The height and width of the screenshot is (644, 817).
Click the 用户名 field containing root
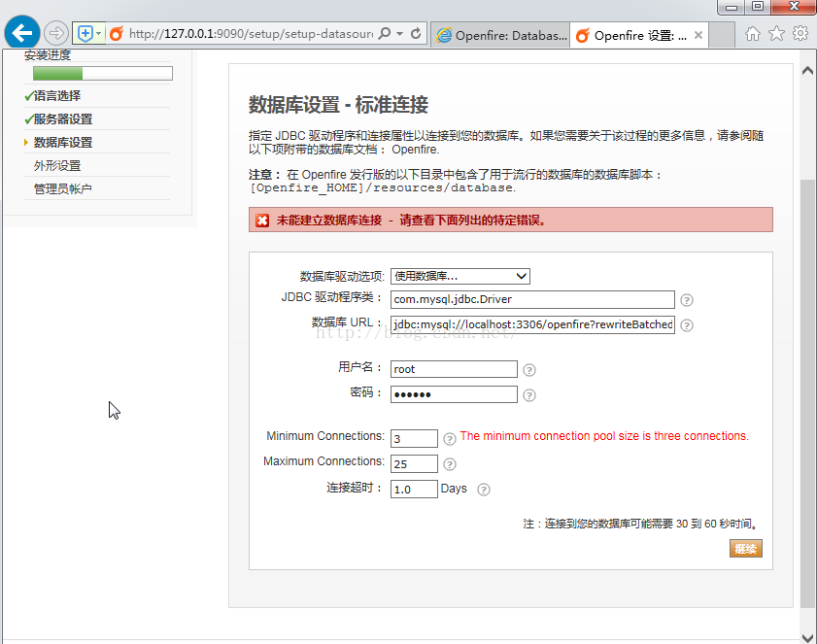point(454,369)
